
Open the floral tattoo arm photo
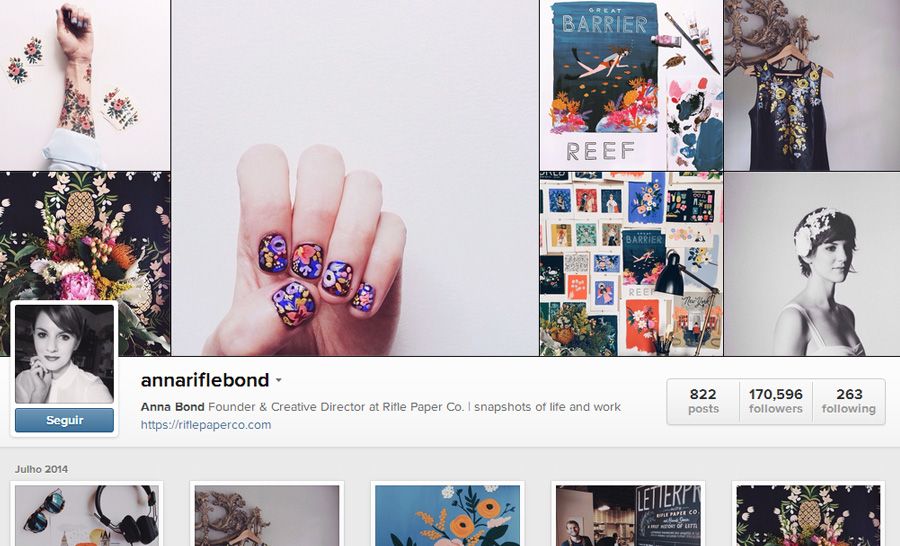85,85
